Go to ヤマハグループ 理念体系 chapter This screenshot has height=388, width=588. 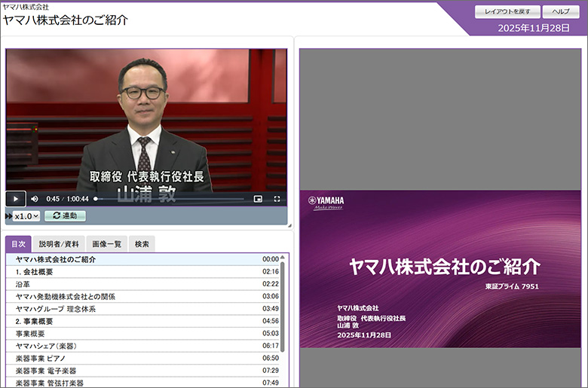(142, 309)
